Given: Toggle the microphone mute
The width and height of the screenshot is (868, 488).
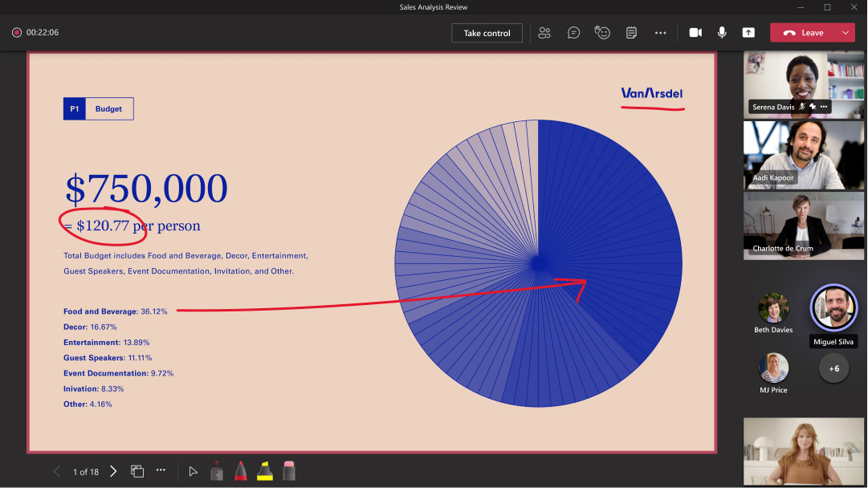Looking at the screenshot, I should coord(722,33).
